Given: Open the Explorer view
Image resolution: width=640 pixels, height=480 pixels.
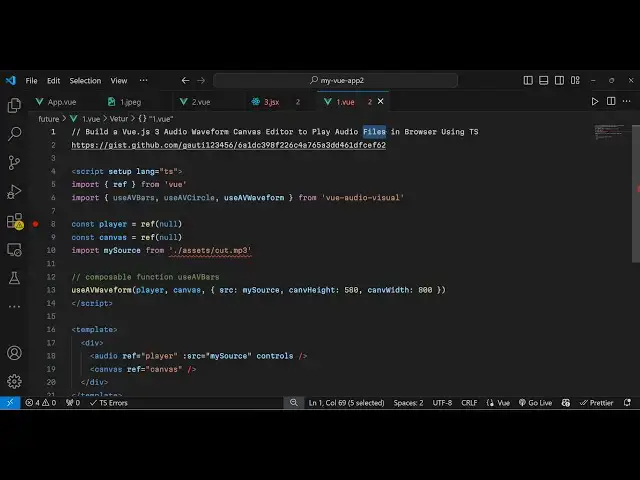Looking at the screenshot, I should pyautogui.click(x=14, y=105).
